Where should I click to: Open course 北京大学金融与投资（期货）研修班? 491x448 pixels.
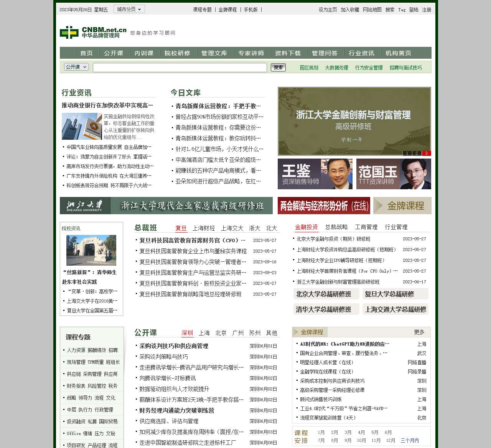pyautogui.click(x=333, y=239)
